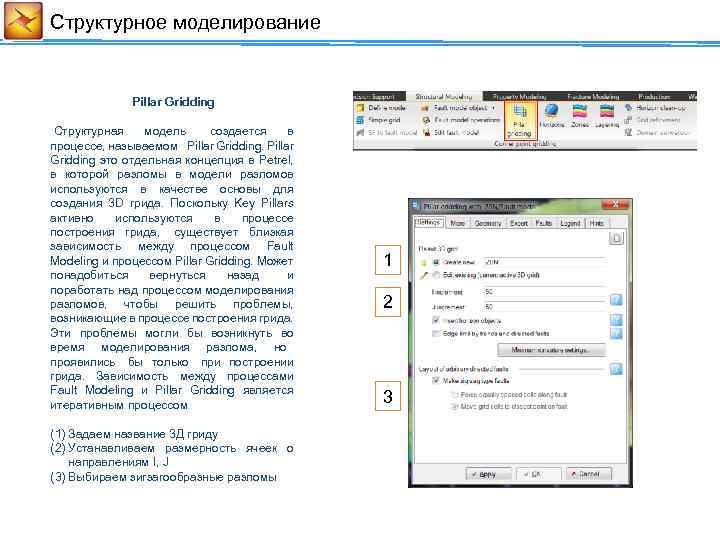Open the Legend tab

(x=570, y=223)
